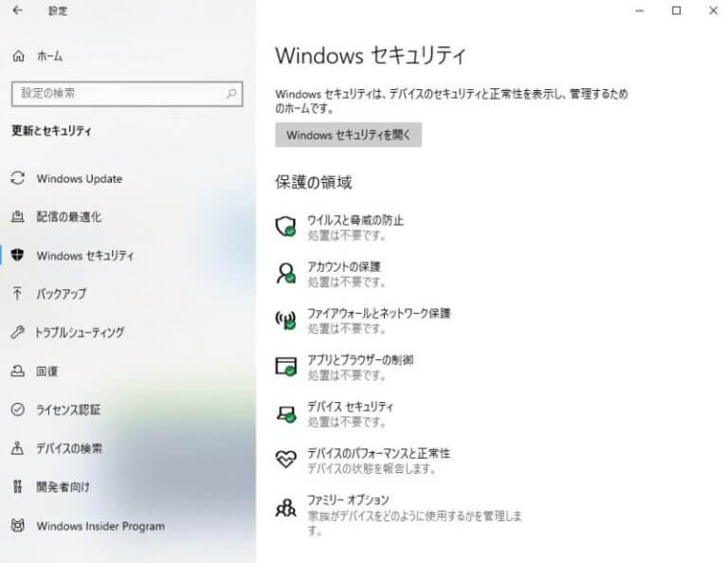Click デバイスの状態を報告します description text

pos(372,468)
